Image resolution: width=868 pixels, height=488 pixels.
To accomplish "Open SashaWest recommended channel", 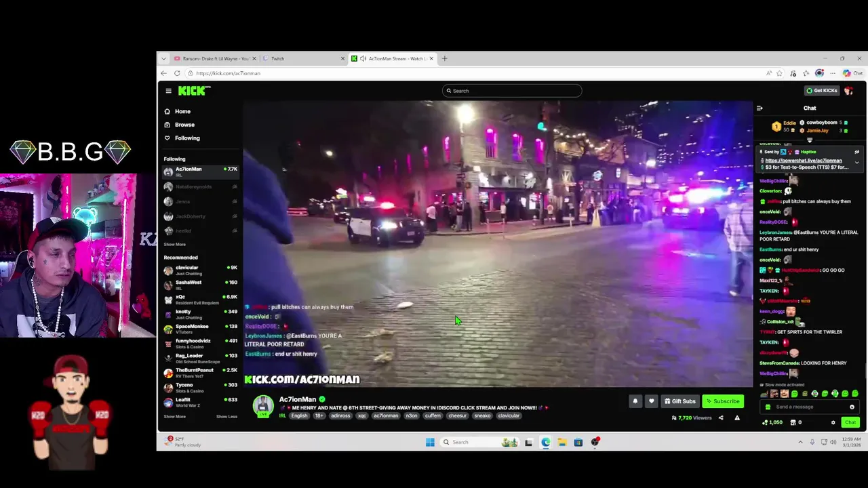I will coord(200,285).
